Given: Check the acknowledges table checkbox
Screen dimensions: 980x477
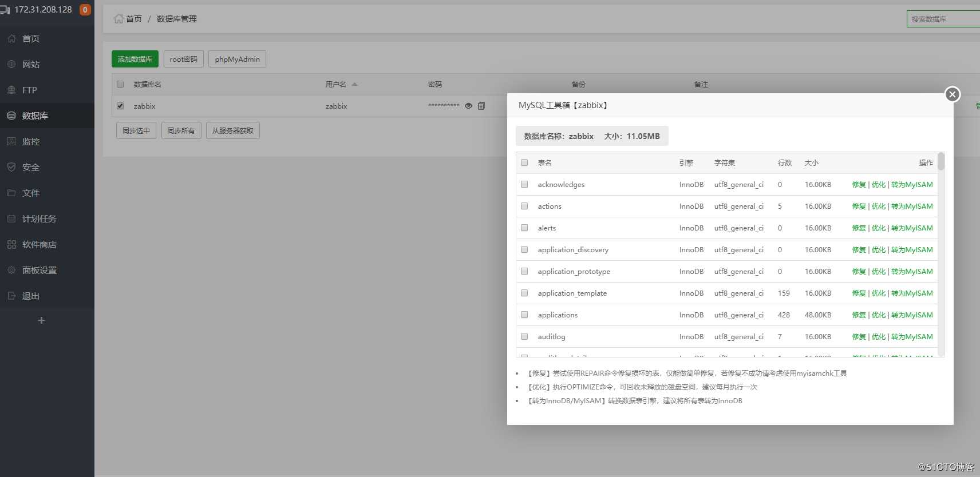Looking at the screenshot, I should point(524,184).
